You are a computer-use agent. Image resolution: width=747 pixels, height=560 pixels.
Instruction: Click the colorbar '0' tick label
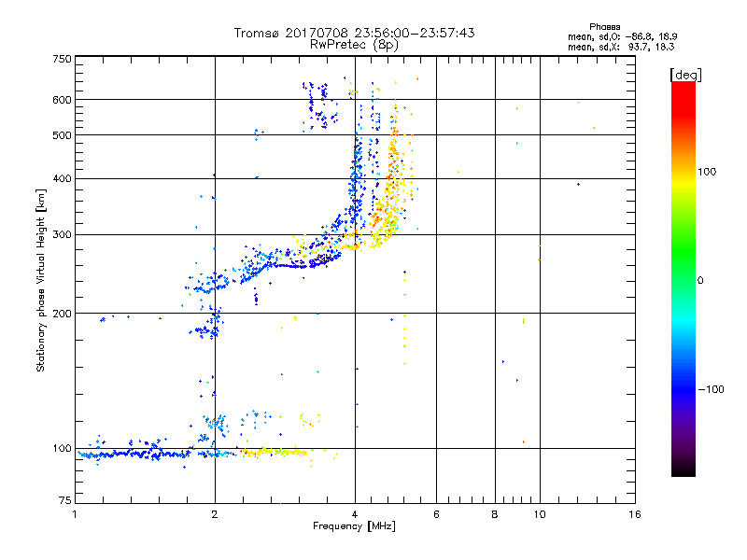pos(700,280)
